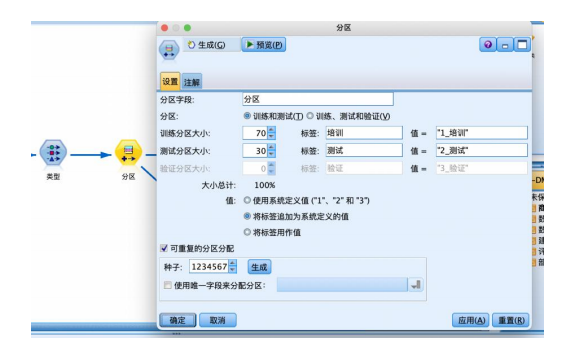This screenshot has height=360, width=564.
Task: Open help with the question mark icon
Action: coord(488,45)
